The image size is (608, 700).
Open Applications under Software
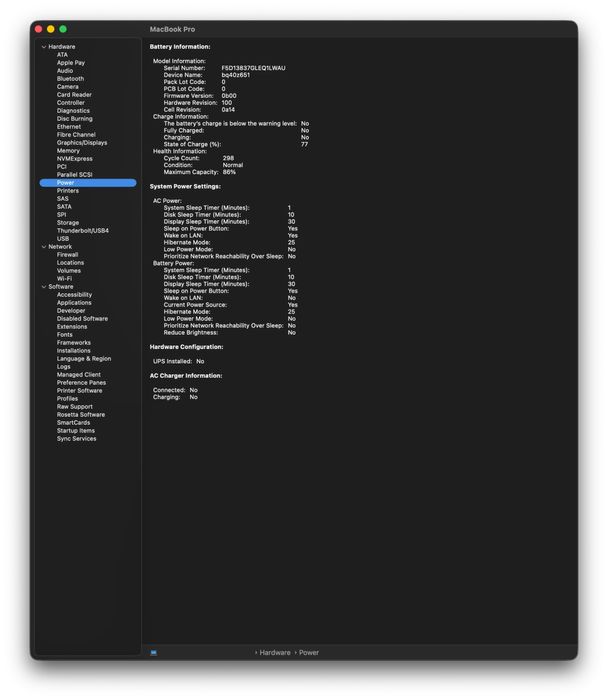[74, 303]
